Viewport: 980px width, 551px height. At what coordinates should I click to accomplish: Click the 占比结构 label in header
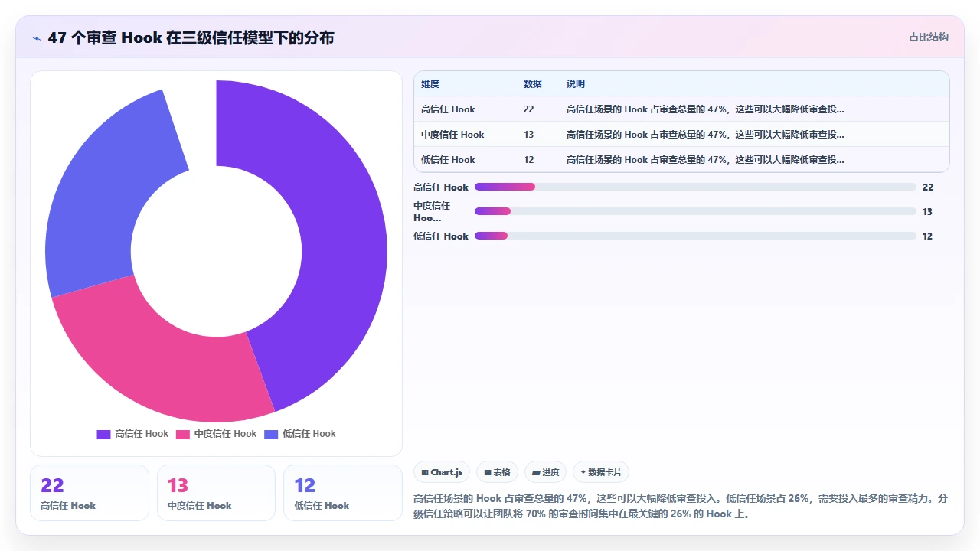929,37
